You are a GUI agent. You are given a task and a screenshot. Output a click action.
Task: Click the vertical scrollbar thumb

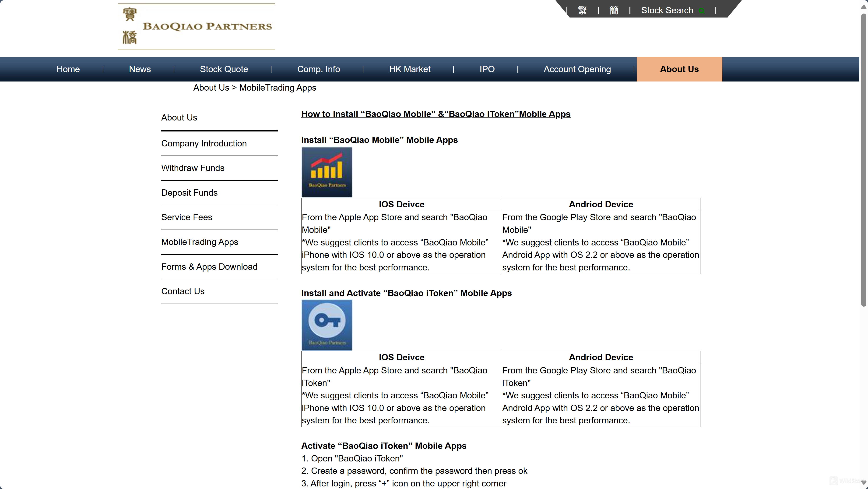click(864, 160)
